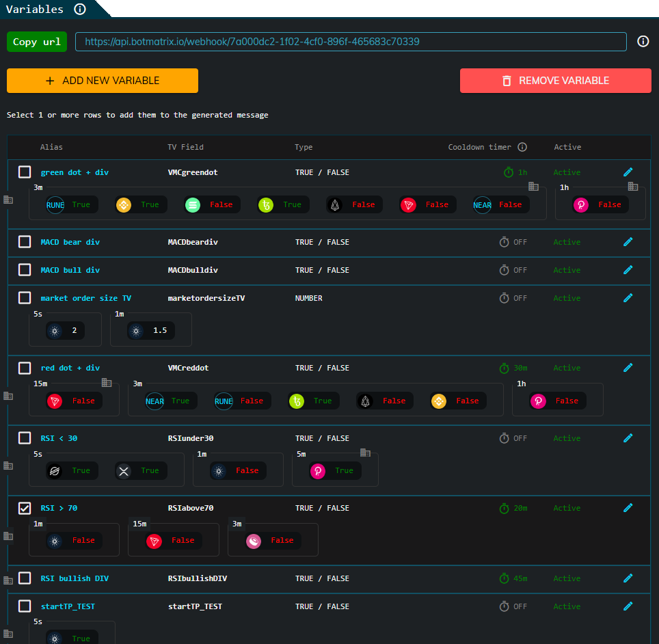Edit the green dot + div variable

(628, 172)
